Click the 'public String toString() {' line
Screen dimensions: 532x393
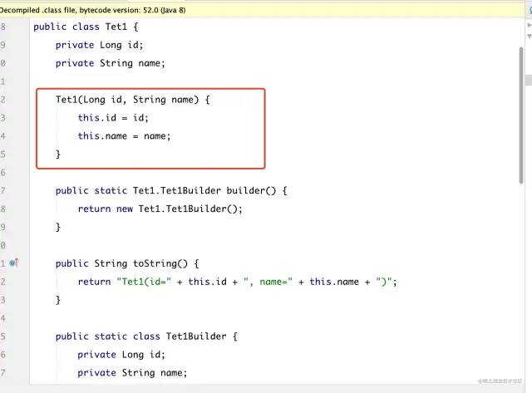tap(127, 263)
